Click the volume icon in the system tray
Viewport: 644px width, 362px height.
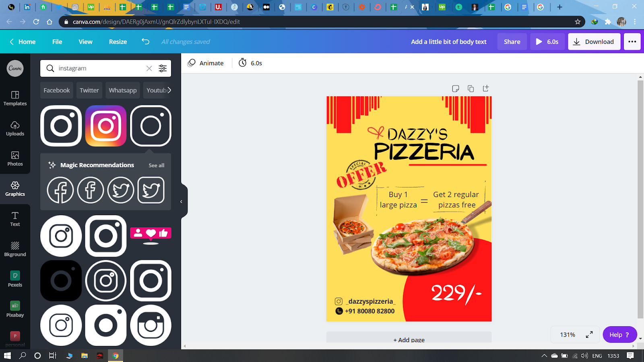click(x=584, y=356)
